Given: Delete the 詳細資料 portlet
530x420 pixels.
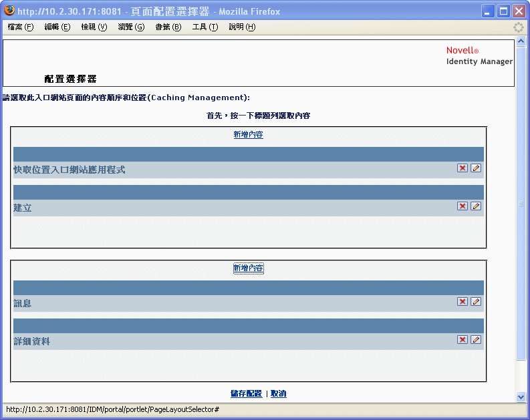Looking at the screenshot, I should tap(462, 340).
